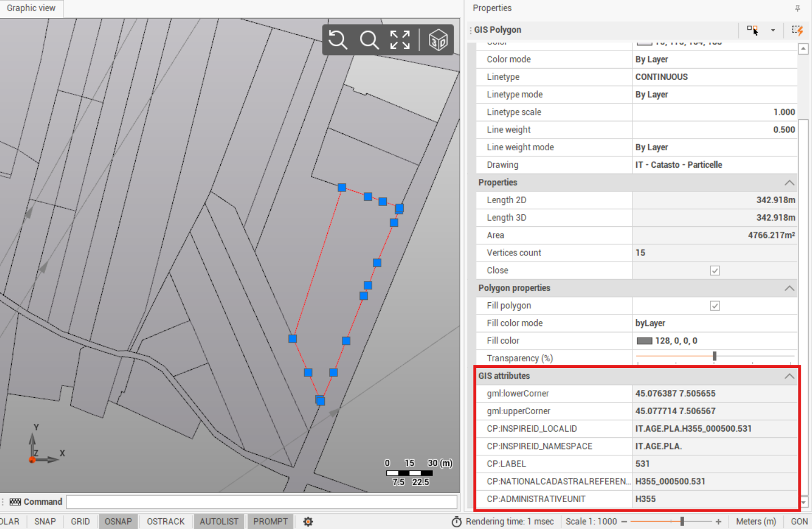Click the zoom extents icon

(x=400, y=40)
